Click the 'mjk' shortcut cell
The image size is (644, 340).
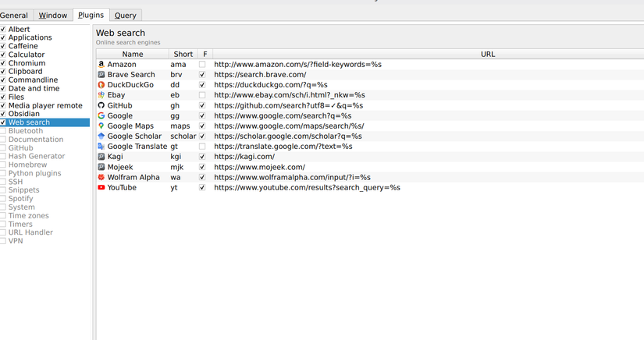pos(183,167)
